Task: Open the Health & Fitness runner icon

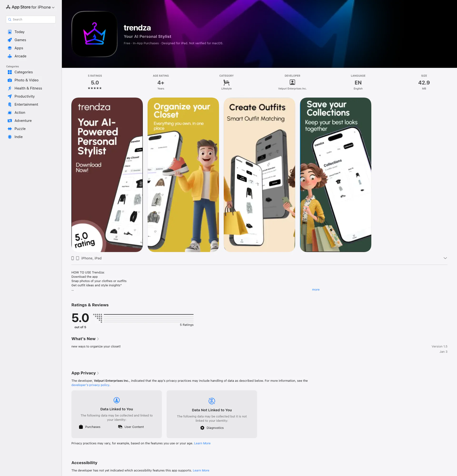Action: 10,88
